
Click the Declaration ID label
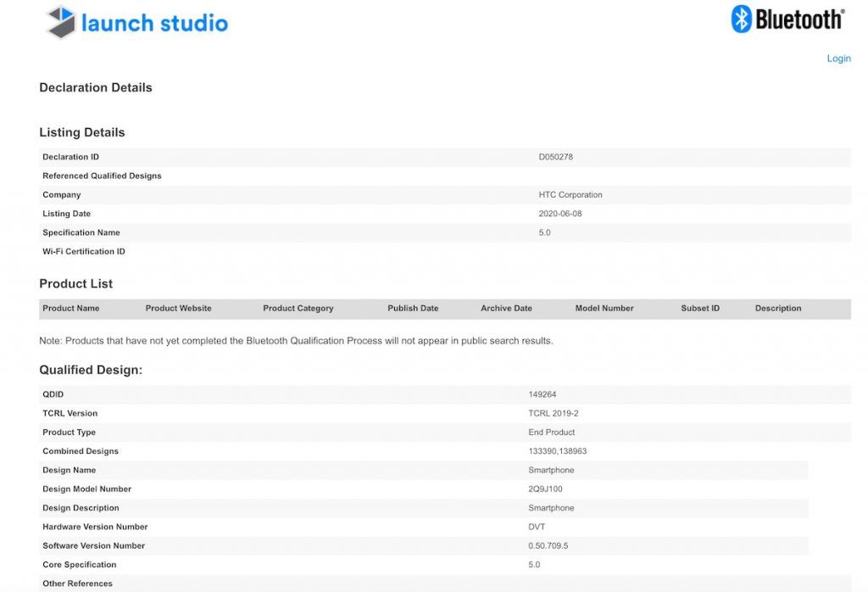click(x=71, y=157)
